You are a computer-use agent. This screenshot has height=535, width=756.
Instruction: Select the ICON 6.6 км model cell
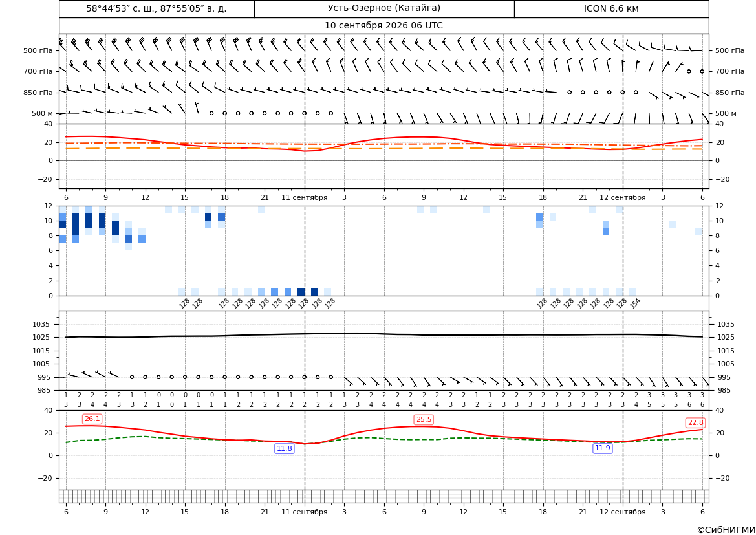coord(611,8)
